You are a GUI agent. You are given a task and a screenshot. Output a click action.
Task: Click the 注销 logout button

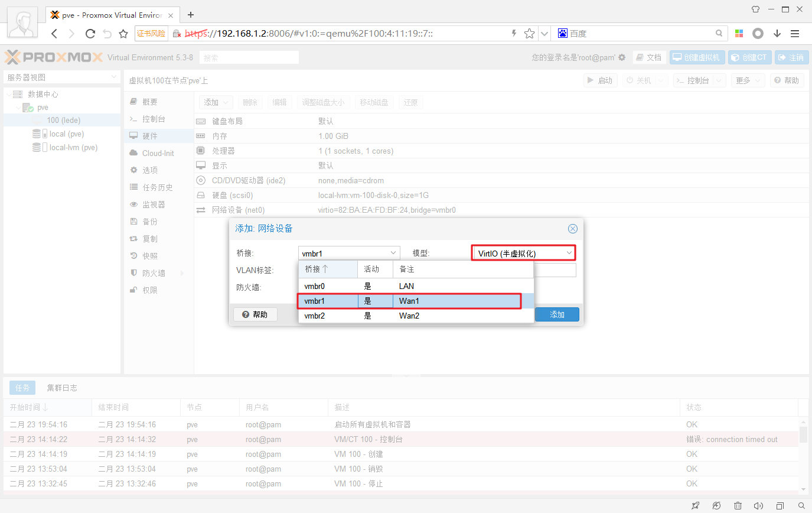point(791,57)
